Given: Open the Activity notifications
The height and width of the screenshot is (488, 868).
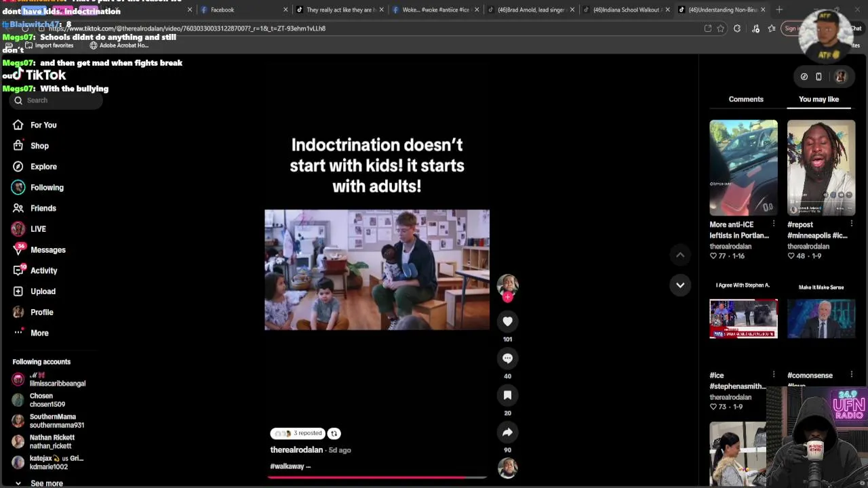Looking at the screenshot, I should 35,270.
